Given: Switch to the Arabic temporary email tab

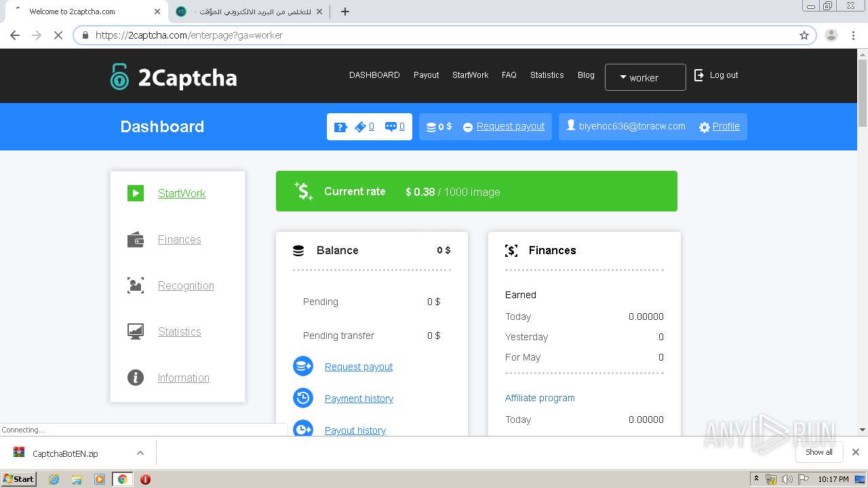Looking at the screenshot, I should (x=250, y=12).
